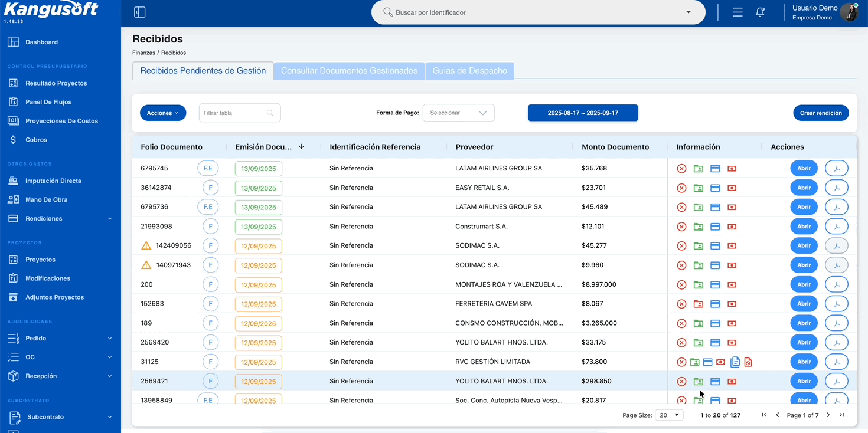Click Abrir for folio 2569420
Viewport: 868px width, 433px height.
click(x=804, y=343)
